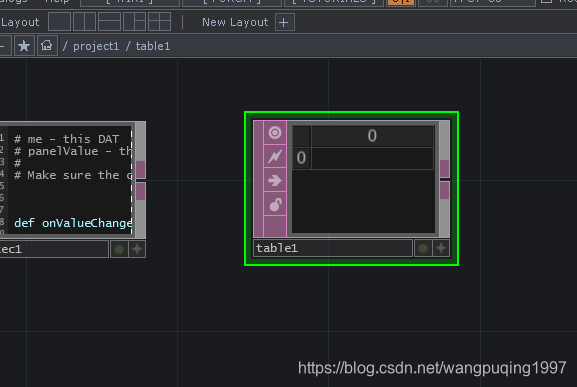Click the '# panelValue' comment line

pyautogui.click(x=73, y=151)
